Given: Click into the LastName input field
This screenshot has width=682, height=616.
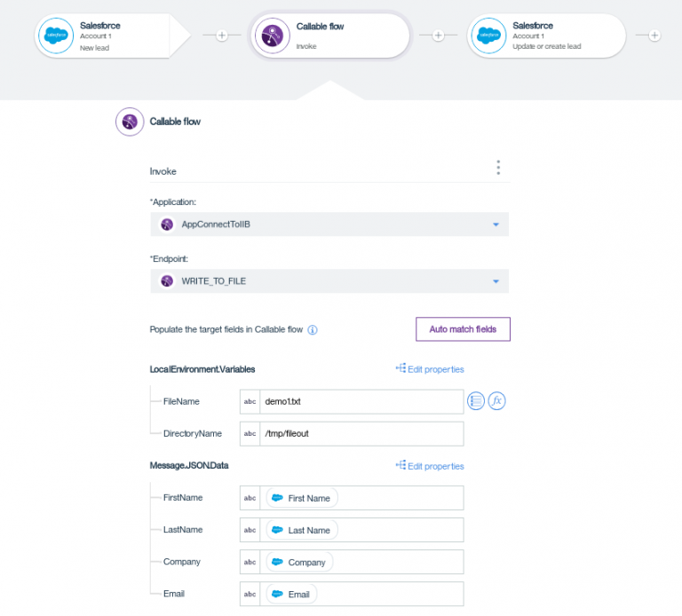Looking at the screenshot, I should click(352, 530).
